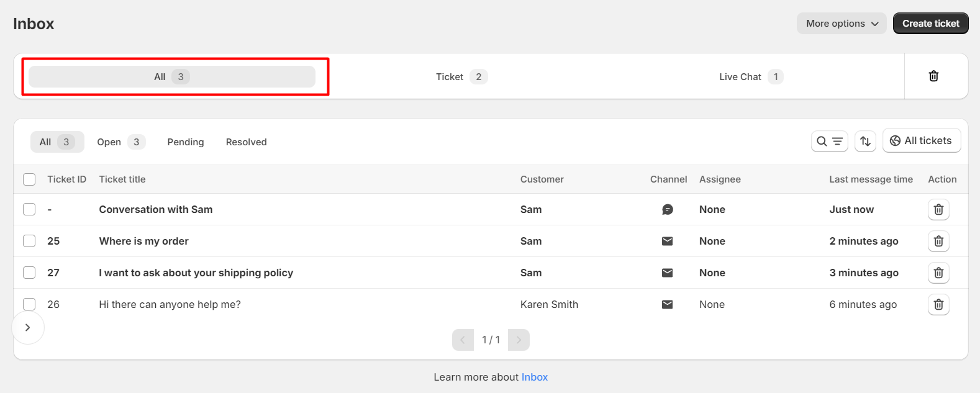Click the Create ticket button

[930, 24]
